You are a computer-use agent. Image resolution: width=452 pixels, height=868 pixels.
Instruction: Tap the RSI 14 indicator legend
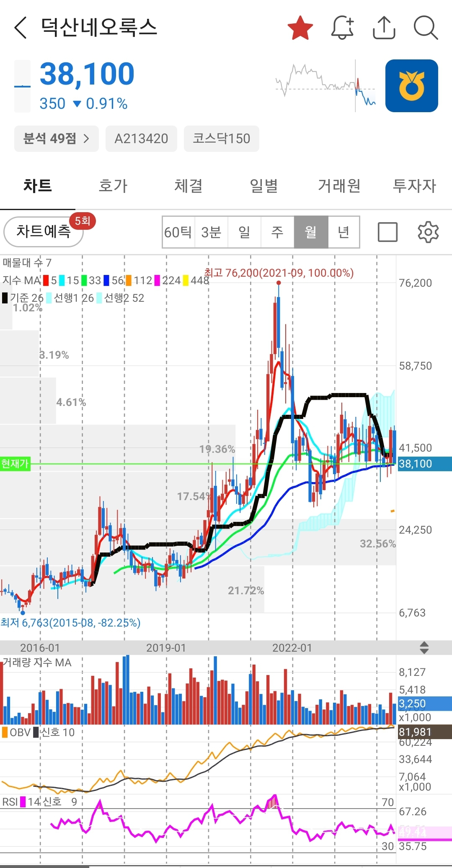click(x=21, y=802)
